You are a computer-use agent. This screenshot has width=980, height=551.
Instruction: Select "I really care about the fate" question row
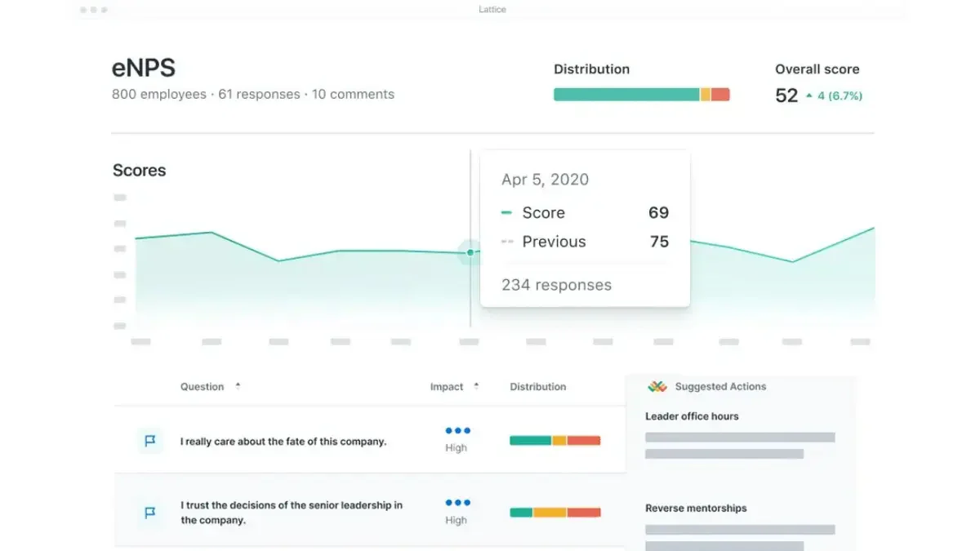click(x=369, y=441)
